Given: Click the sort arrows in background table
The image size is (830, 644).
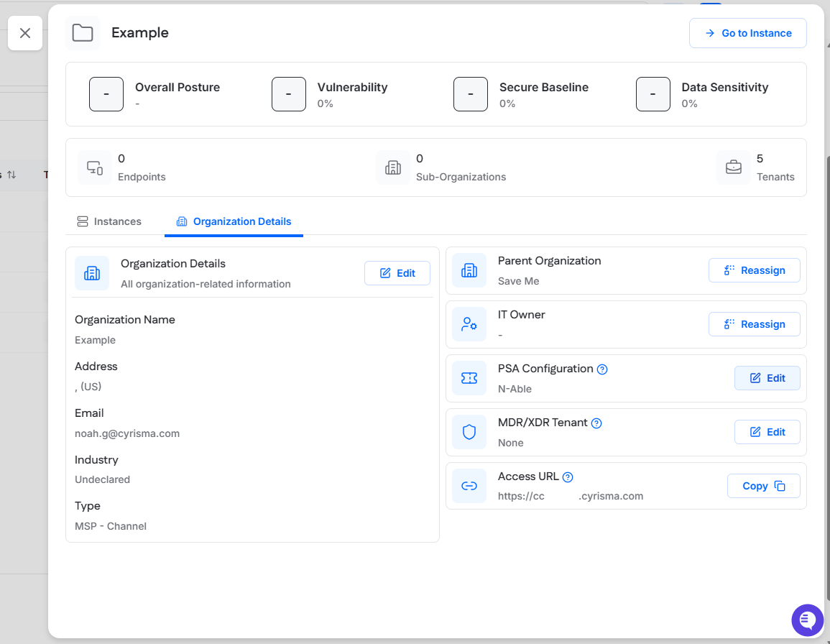Looking at the screenshot, I should point(11,175).
